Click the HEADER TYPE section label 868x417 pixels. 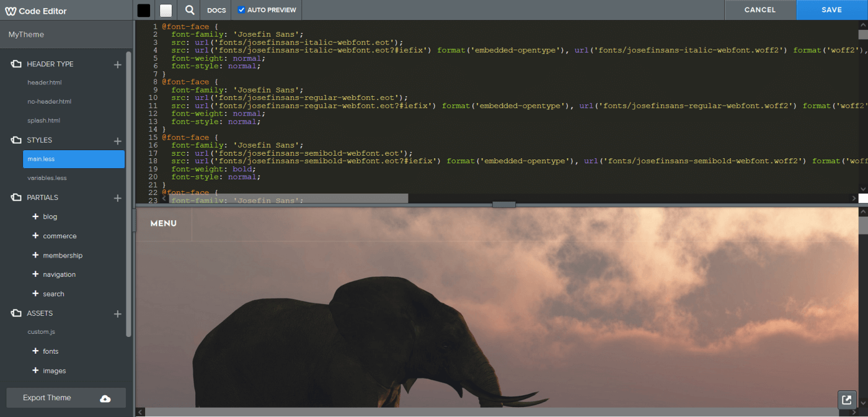click(50, 64)
